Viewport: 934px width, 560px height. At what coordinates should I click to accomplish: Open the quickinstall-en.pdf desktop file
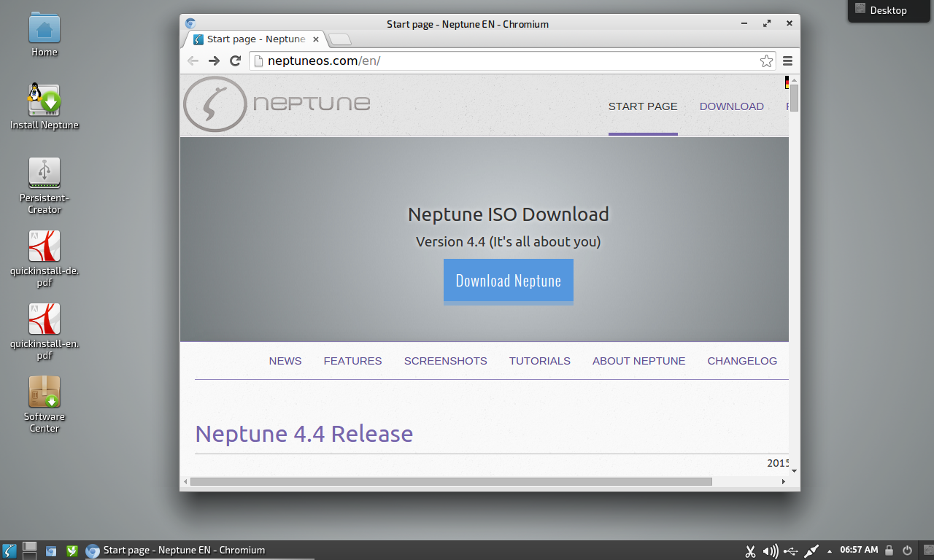45,332
